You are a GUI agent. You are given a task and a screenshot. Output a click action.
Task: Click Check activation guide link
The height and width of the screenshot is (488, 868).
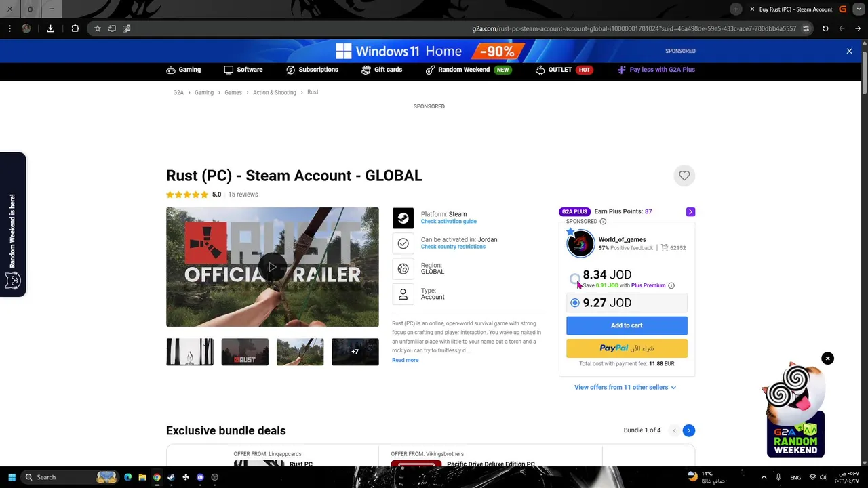click(x=449, y=222)
